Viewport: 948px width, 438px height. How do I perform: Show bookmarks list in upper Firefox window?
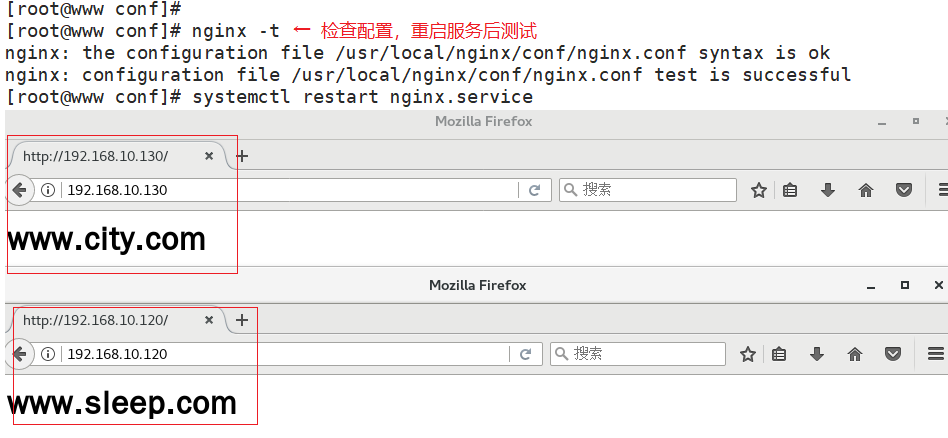[x=790, y=190]
